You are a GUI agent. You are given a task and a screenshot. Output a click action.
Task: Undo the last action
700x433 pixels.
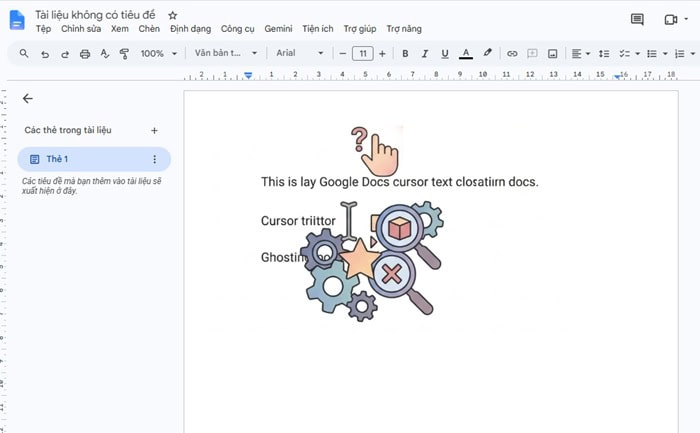pos(45,54)
